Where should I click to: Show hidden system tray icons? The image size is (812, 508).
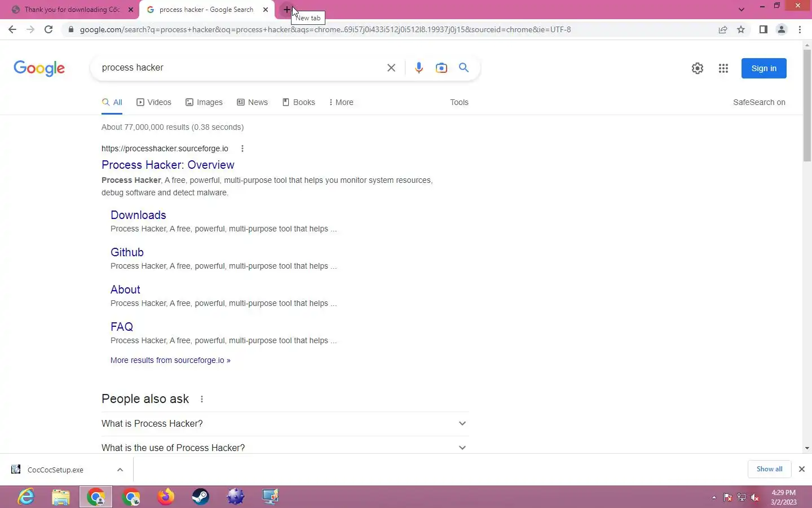[x=714, y=497]
